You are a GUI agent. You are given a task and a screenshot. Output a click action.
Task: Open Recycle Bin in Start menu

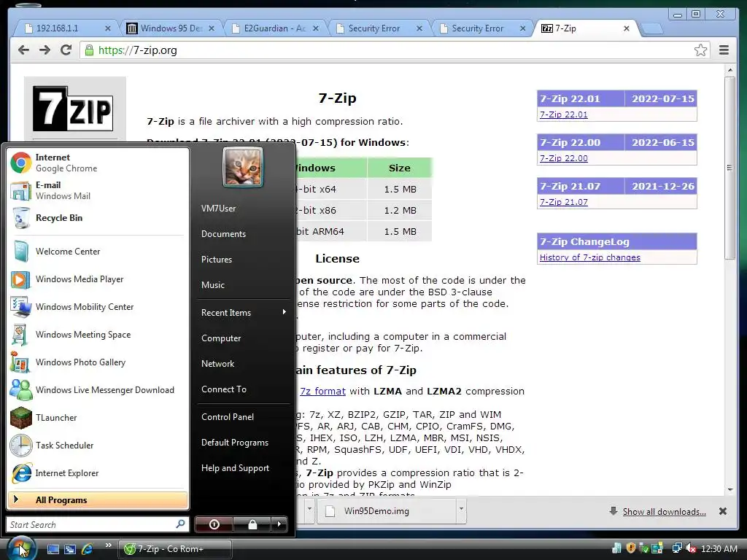pos(97,217)
